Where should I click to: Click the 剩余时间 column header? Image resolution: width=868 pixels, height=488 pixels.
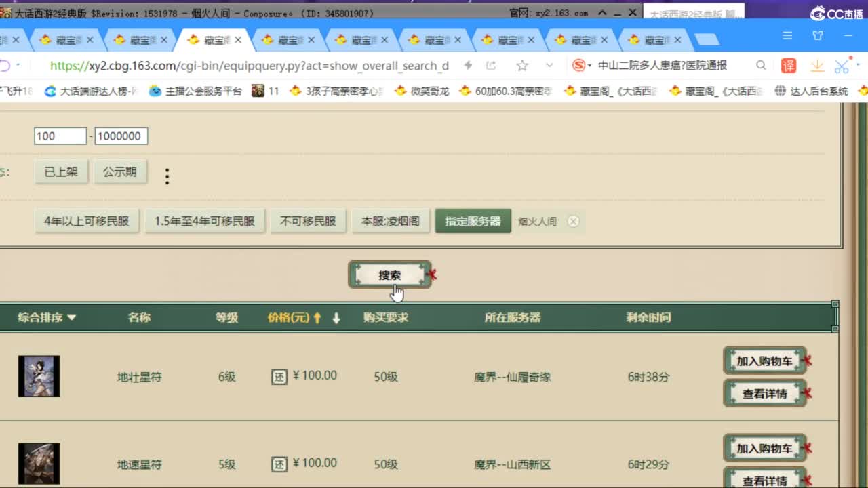click(649, 317)
